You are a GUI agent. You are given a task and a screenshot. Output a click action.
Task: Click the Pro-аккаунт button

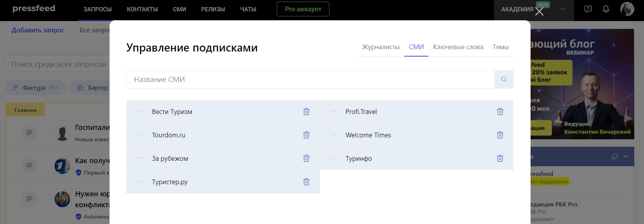(x=303, y=9)
